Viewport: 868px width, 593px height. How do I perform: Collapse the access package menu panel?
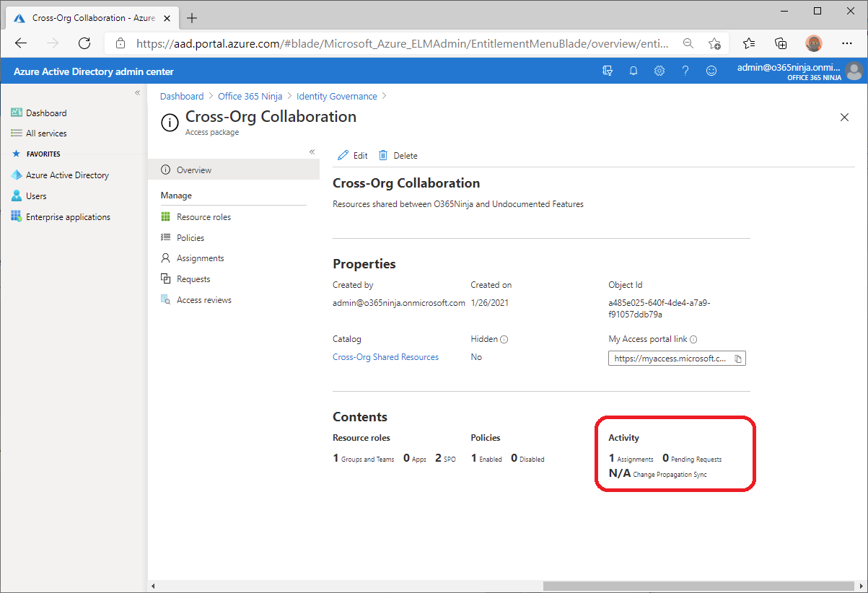pyautogui.click(x=312, y=151)
